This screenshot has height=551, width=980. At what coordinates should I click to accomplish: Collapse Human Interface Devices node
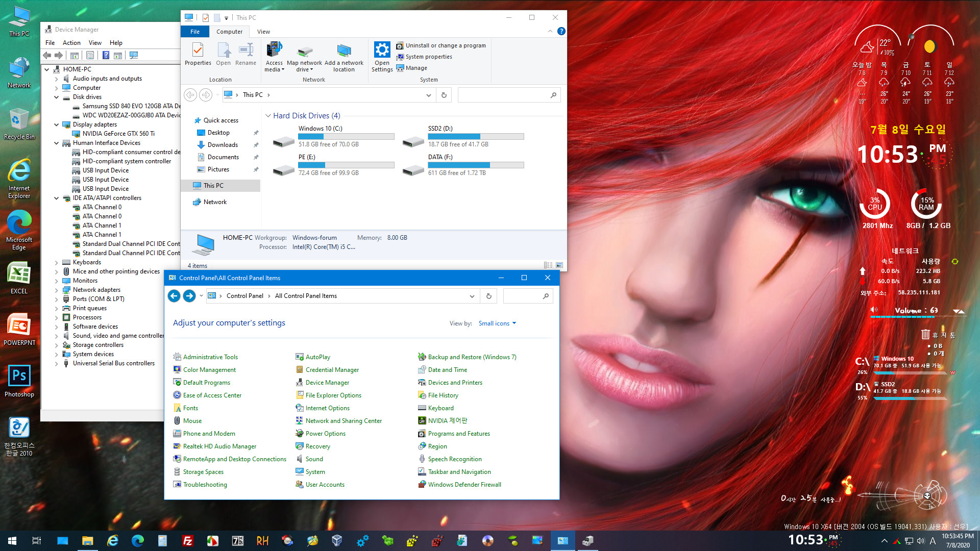[x=56, y=143]
